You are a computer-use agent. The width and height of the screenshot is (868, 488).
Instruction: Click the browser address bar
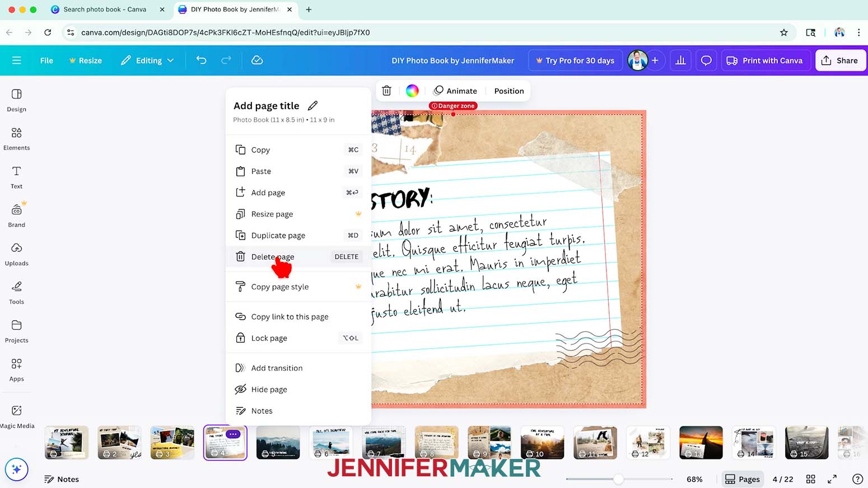(x=426, y=32)
